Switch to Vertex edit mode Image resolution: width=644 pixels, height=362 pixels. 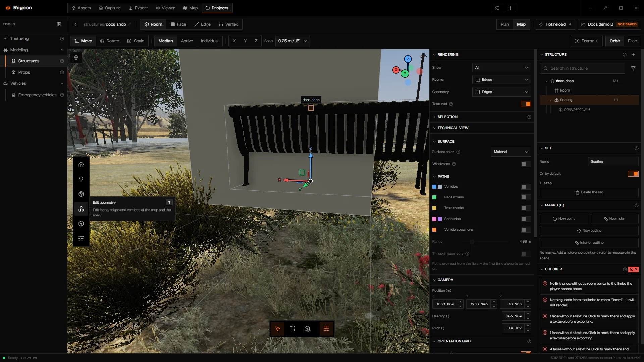[228, 24]
